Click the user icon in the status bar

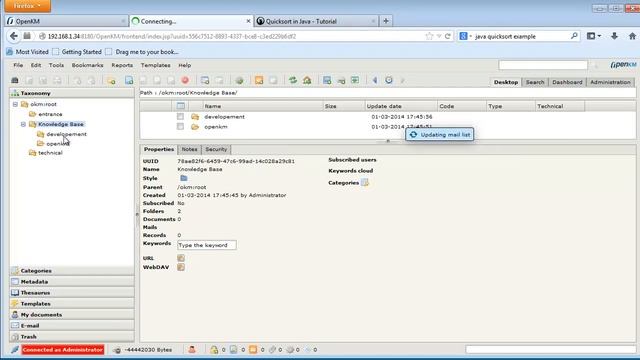pyautogui.click(x=191, y=349)
